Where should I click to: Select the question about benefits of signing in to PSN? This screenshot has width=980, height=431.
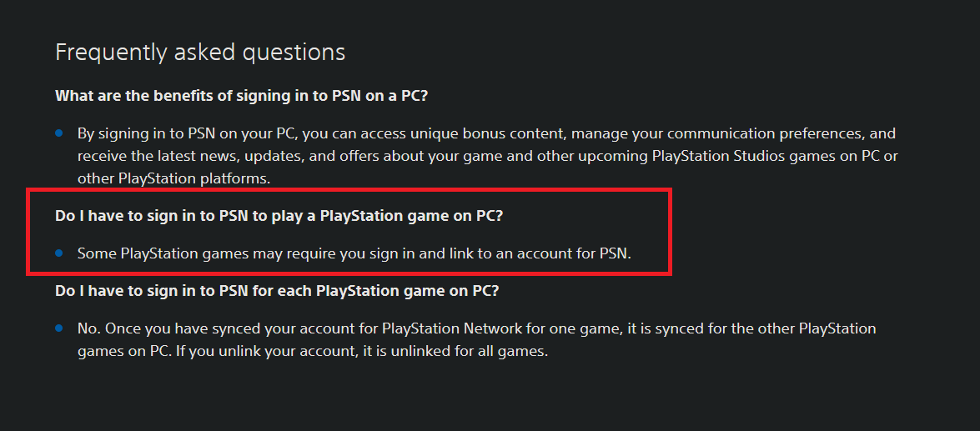pyautogui.click(x=241, y=96)
